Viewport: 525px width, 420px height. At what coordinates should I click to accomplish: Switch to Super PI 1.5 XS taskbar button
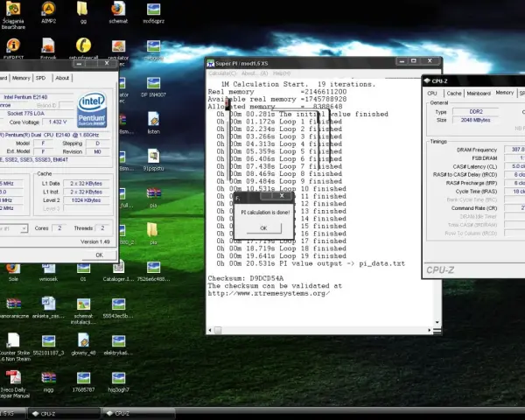click(11, 414)
